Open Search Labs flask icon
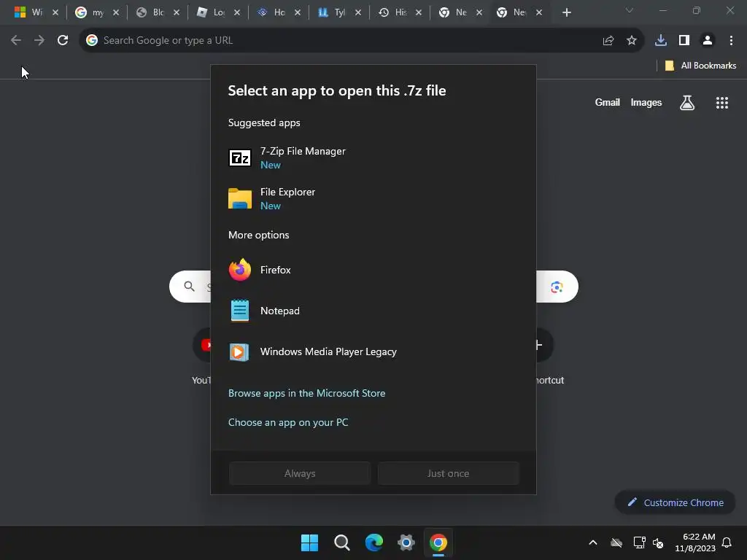Viewport: 747px width, 560px height. [x=687, y=102]
